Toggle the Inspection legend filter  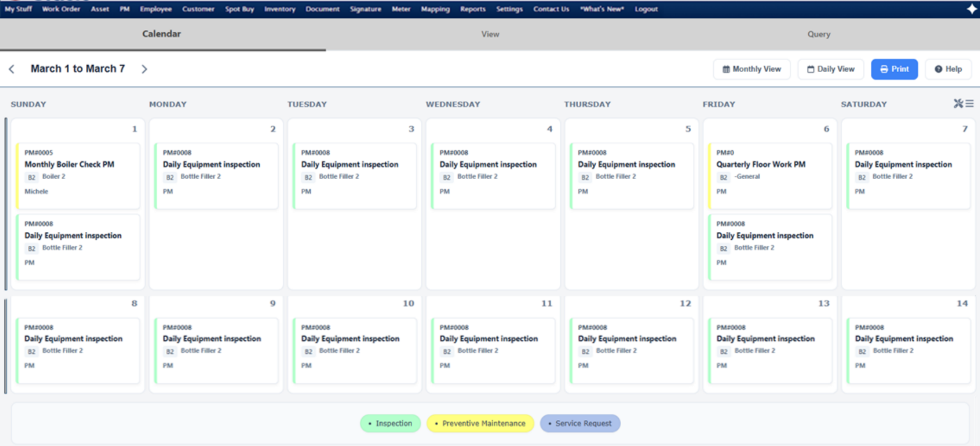click(x=390, y=424)
